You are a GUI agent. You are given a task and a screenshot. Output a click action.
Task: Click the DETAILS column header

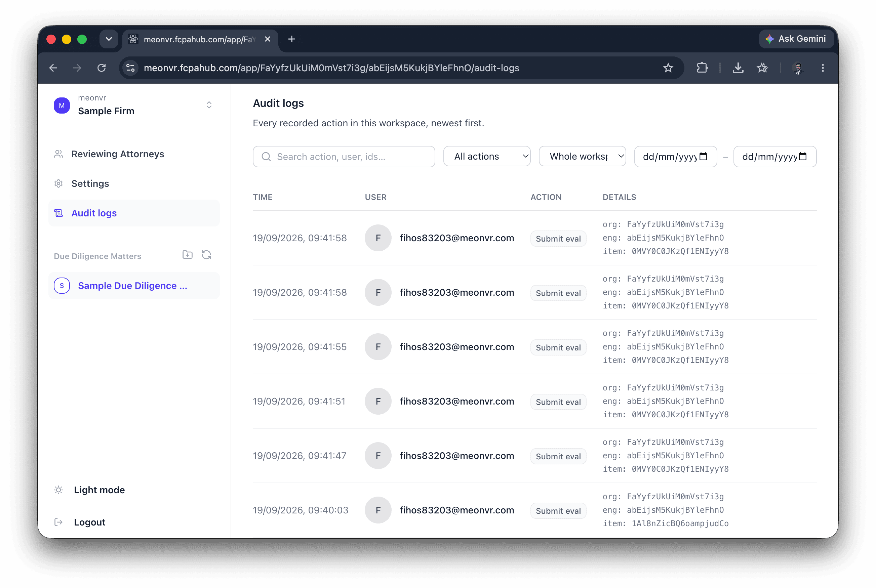[x=620, y=197]
